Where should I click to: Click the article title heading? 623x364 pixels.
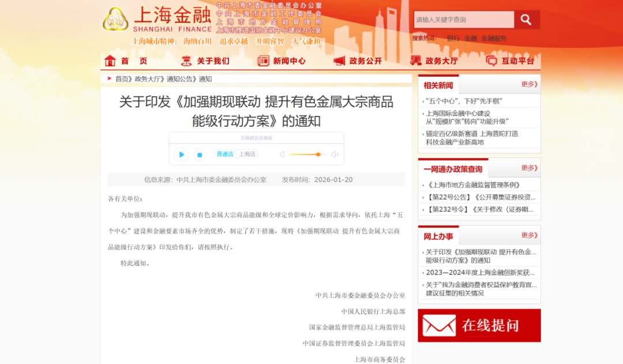click(256, 111)
